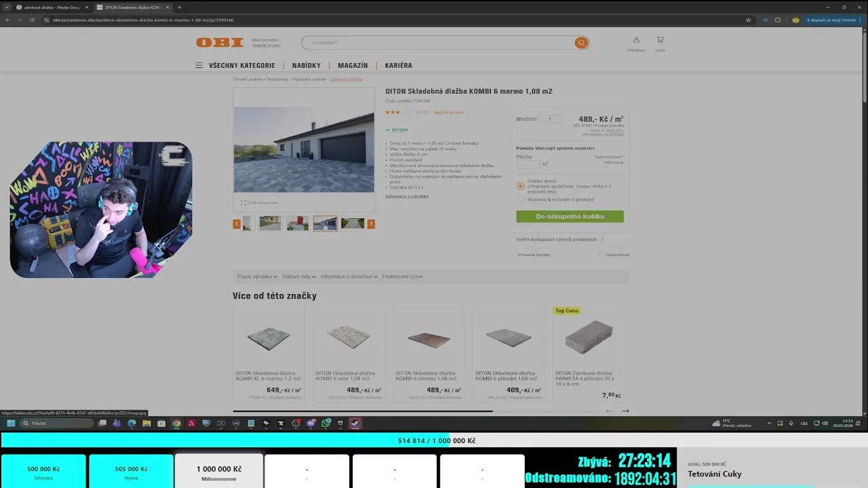
Task: Expand the Hodnocení (2) section
Action: (402, 277)
